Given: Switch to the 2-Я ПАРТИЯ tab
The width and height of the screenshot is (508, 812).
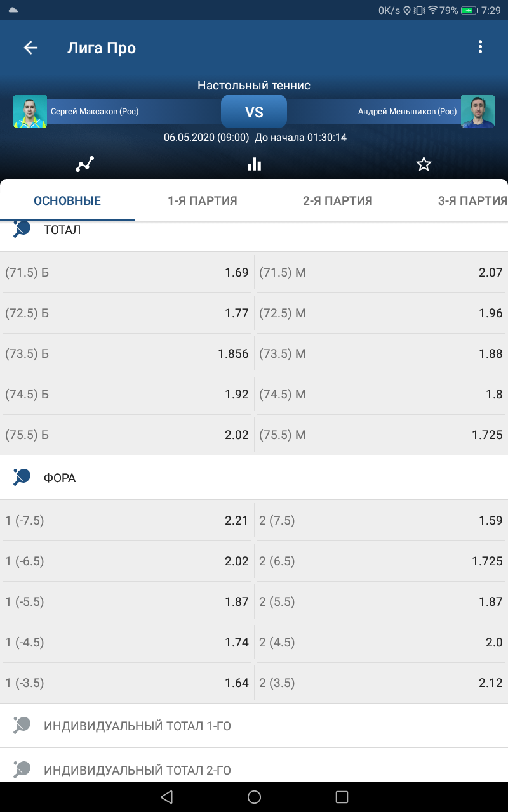Looking at the screenshot, I should pos(338,201).
